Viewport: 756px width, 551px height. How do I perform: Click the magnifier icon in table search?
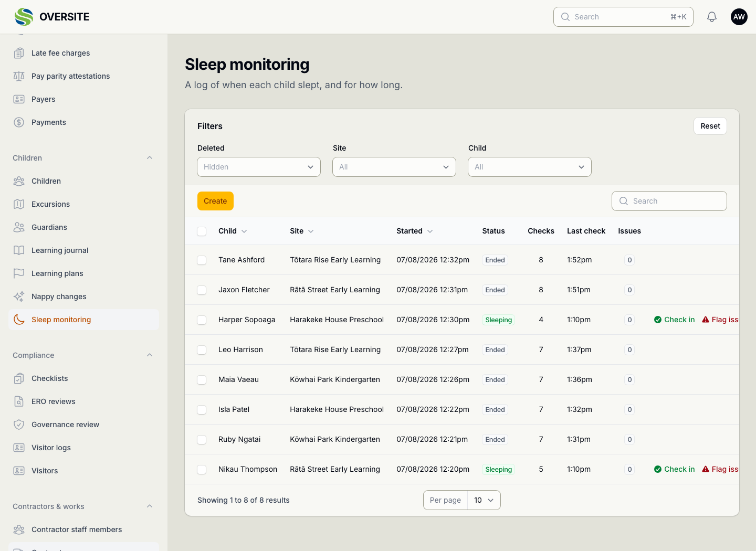point(624,201)
